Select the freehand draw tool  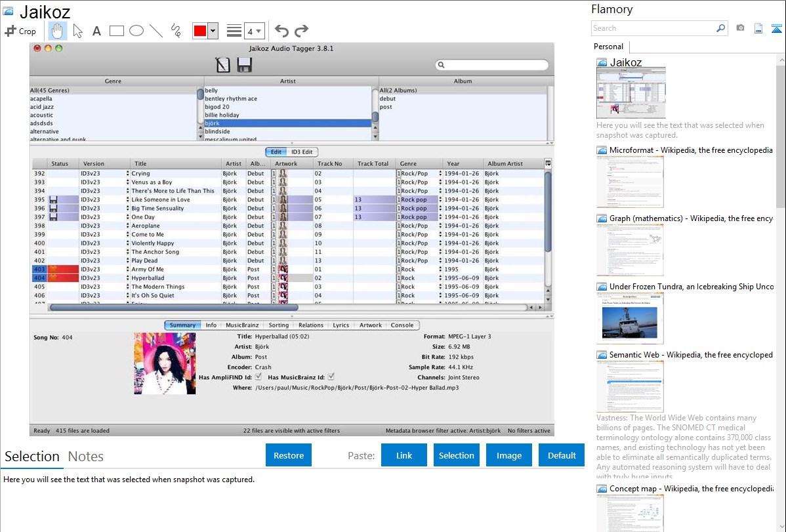[176, 31]
